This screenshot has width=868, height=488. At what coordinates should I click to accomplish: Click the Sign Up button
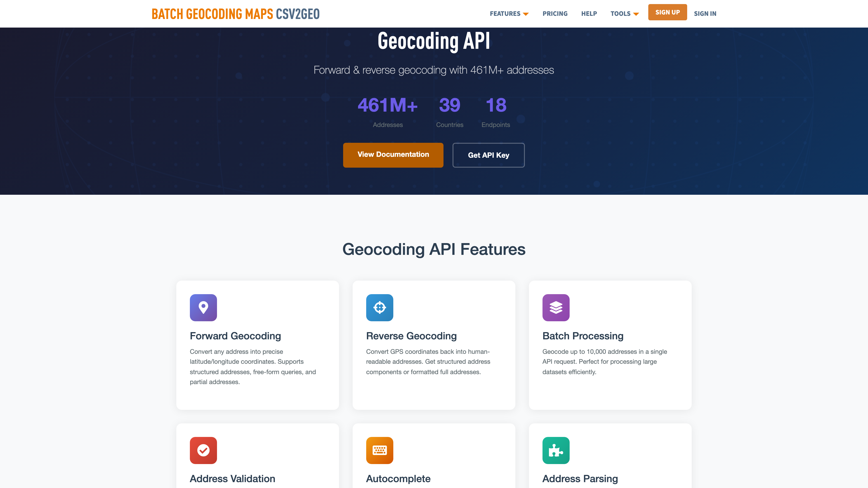[x=667, y=12]
